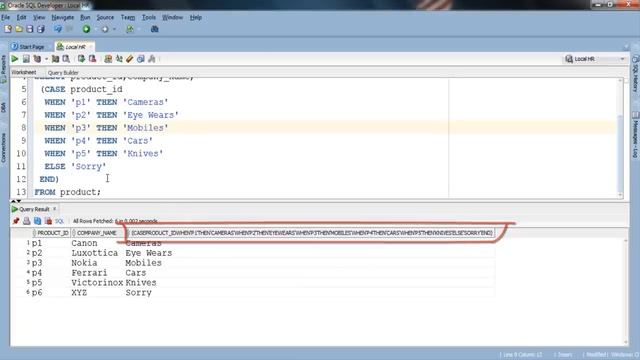
Task: Click the delete row icon in Query Result toolbar
Action: [x=49, y=221]
